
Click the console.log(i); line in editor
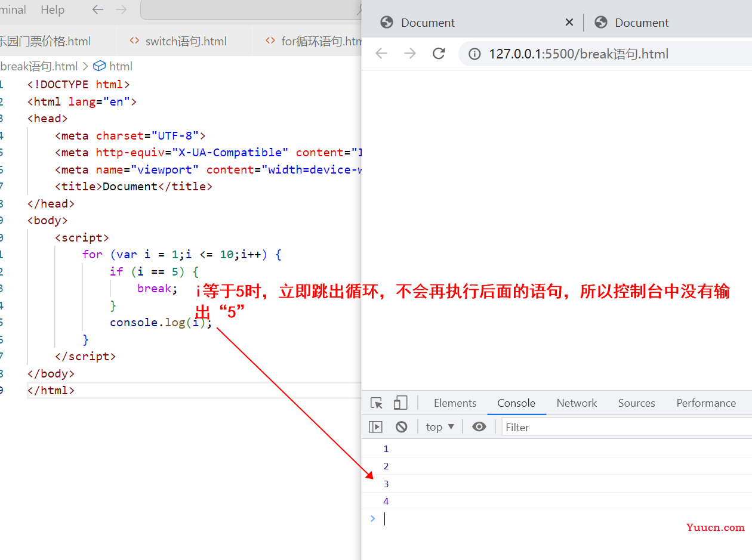pyautogui.click(x=161, y=323)
